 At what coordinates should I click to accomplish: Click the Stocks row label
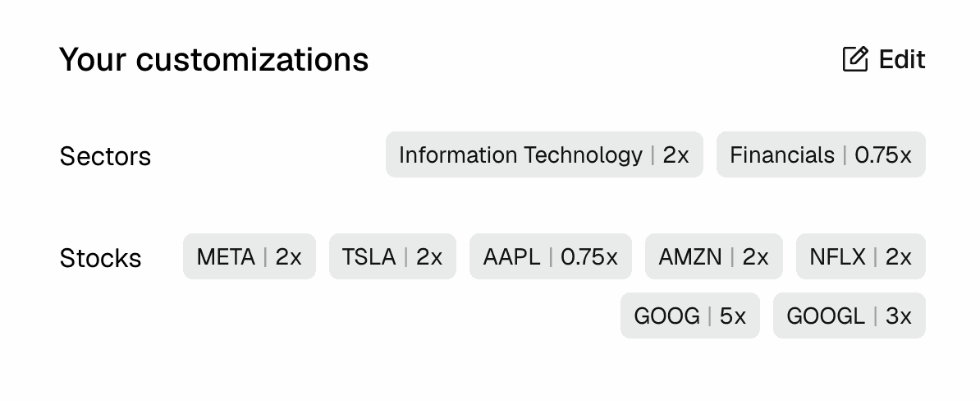pyautogui.click(x=100, y=258)
